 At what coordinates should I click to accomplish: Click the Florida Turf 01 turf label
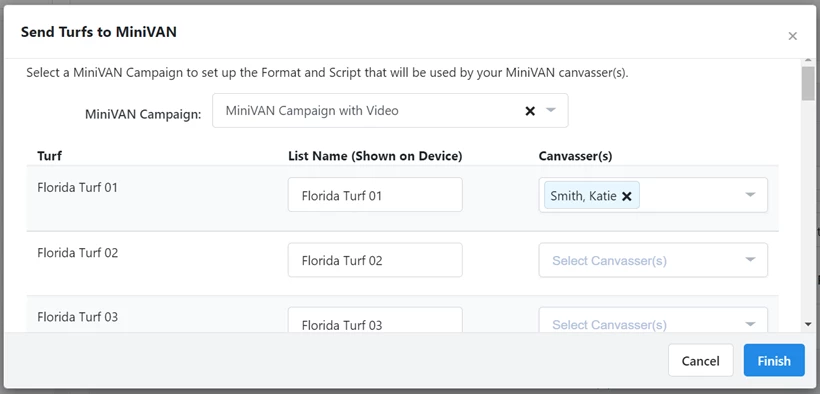pyautogui.click(x=77, y=187)
